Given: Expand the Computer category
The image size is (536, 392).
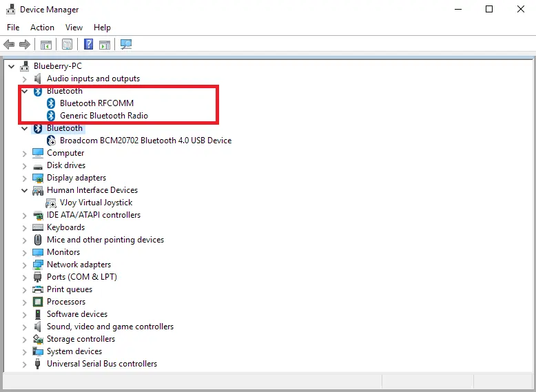Looking at the screenshot, I should tap(24, 154).
